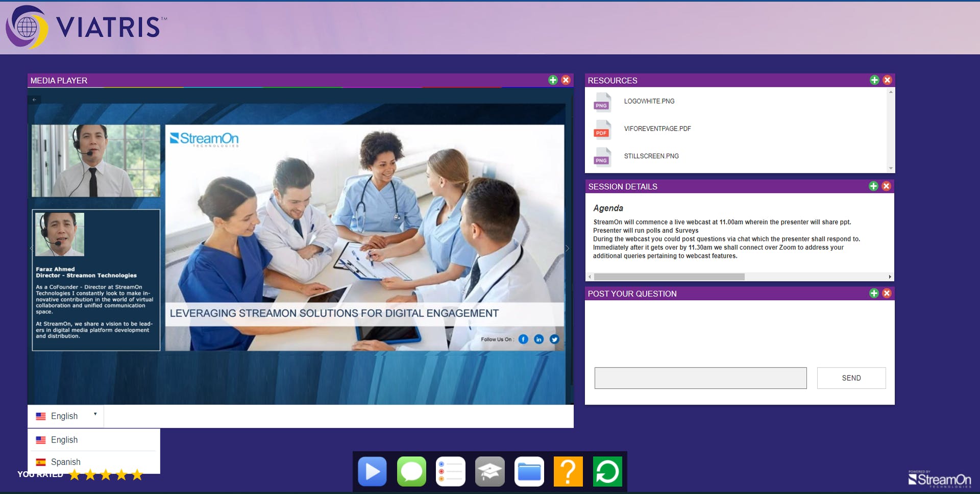Click the Resources scroll down arrow
Screen dimensions: 980x494
[891, 168]
